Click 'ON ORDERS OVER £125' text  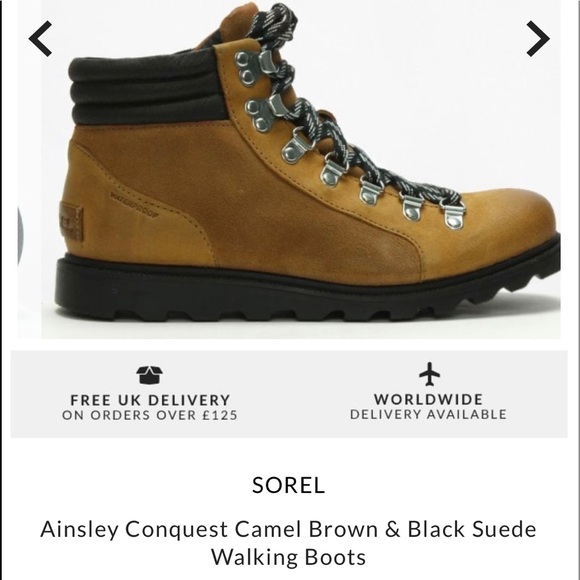(x=149, y=415)
